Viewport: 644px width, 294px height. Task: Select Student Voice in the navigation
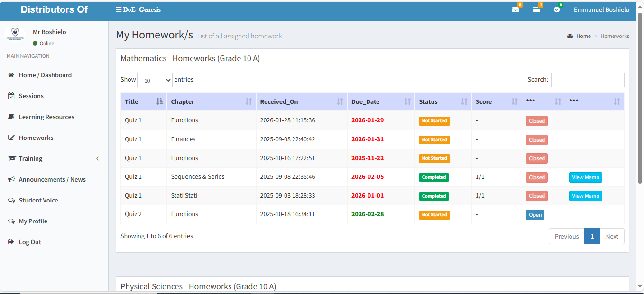click(38, 200)
